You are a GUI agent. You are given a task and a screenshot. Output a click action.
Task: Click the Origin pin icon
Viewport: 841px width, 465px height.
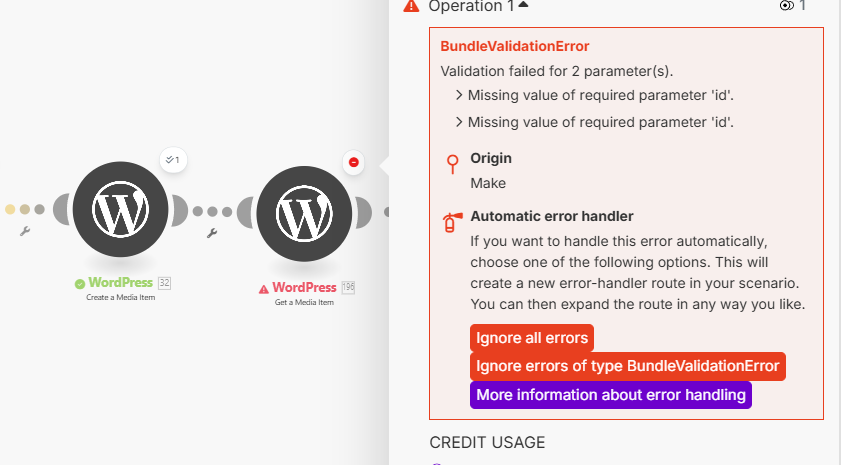tap(452, 162)
